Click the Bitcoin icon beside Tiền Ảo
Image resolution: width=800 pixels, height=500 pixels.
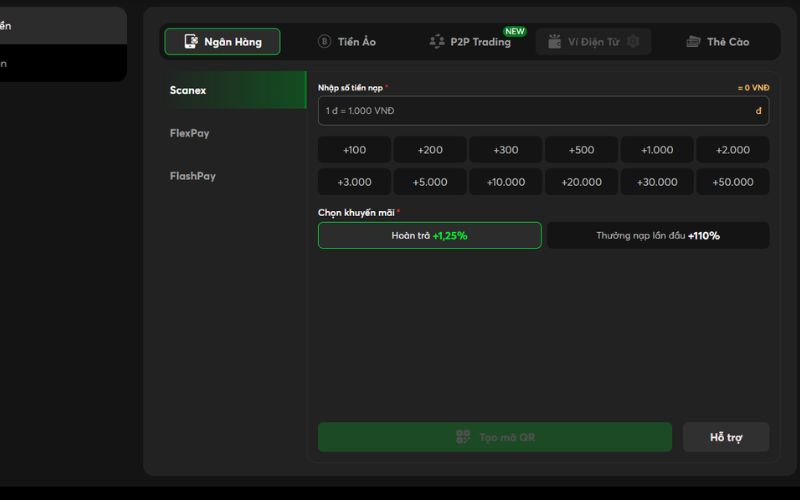(324, 42)
